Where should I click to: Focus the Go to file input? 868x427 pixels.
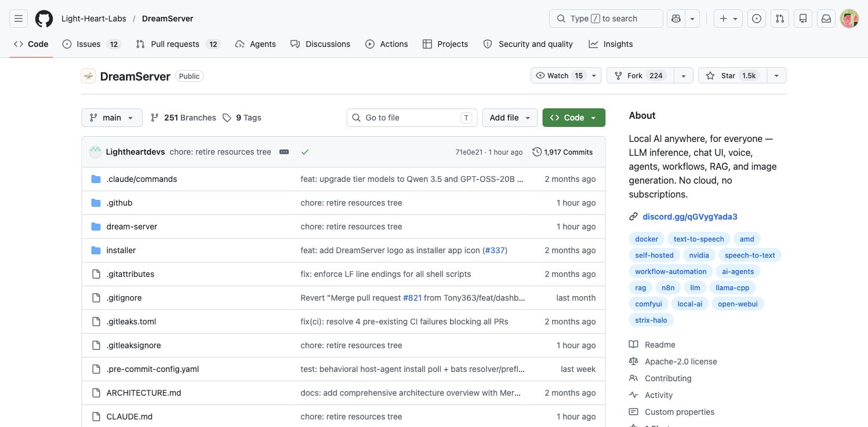(412, 118)
